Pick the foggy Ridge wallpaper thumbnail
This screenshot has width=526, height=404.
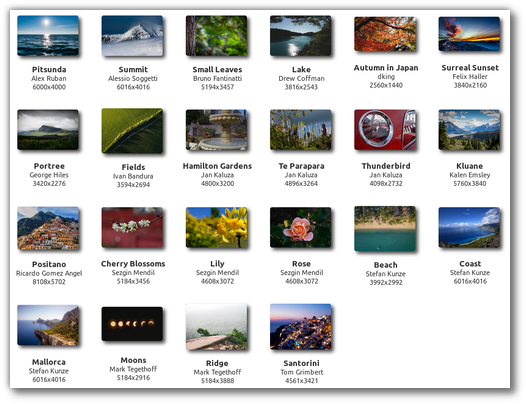(x=216, y=327)
